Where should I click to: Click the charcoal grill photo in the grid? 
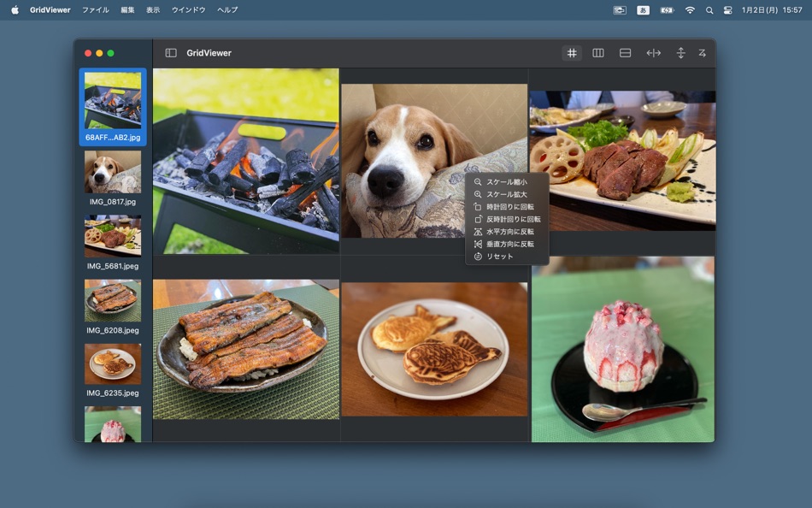pos(246,162)
